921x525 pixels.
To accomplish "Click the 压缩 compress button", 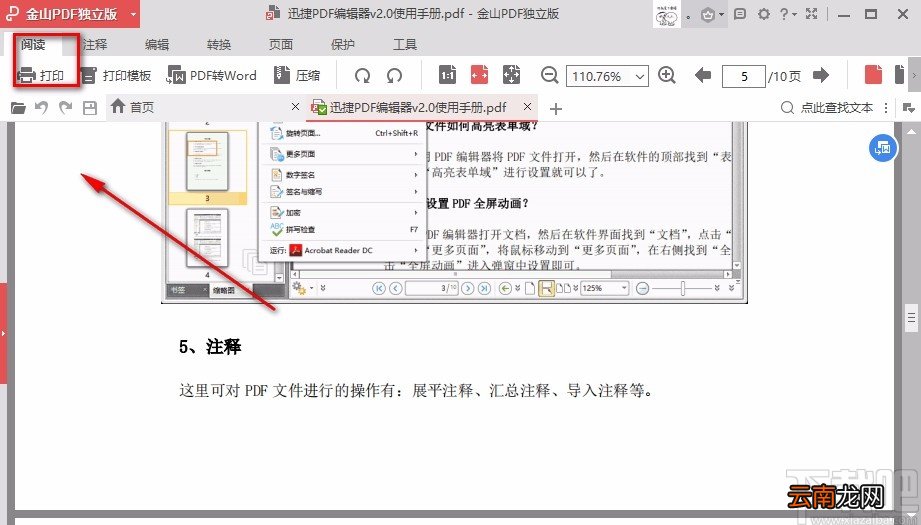I will pyautogui.click(x=297, y=75).
